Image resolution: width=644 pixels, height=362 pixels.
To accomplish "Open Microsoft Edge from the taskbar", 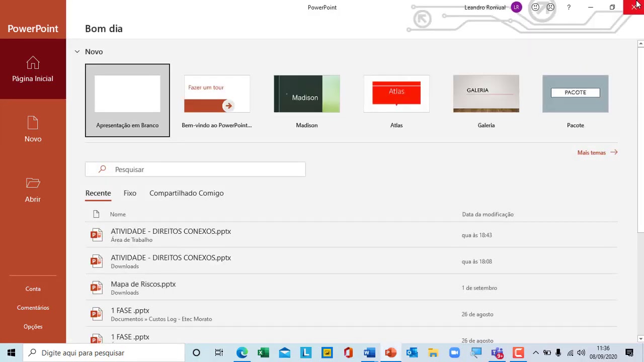I will (x=242, y=353).
